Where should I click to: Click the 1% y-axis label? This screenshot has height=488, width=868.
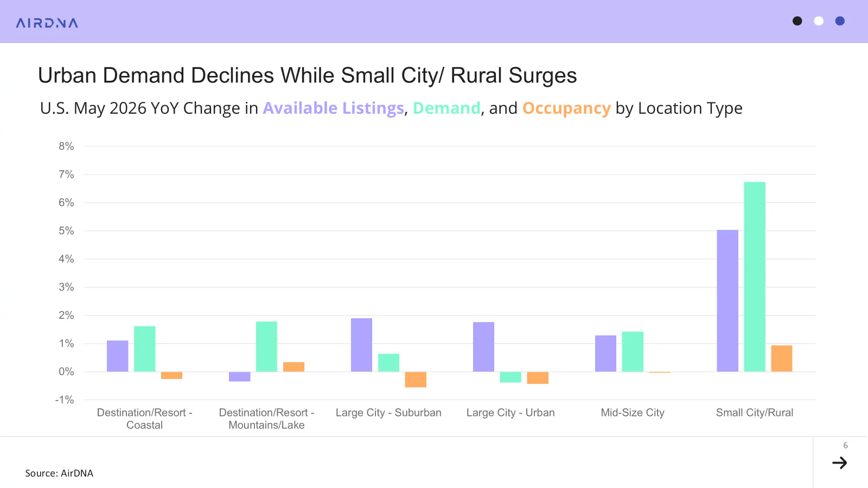coord(66,344)
